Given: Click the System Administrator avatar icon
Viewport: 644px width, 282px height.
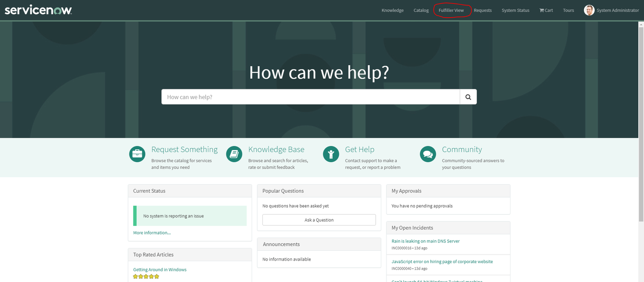Looking at the screenshot, I should point(589,10).
